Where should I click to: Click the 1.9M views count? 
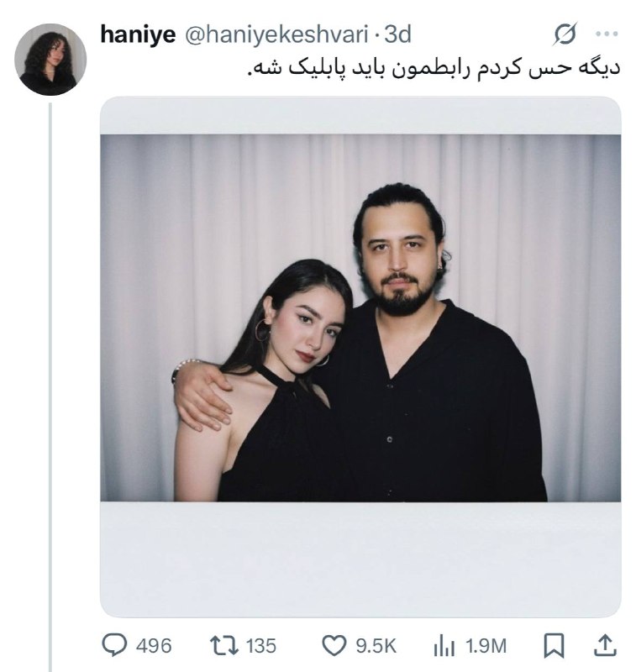pos(486,646)
